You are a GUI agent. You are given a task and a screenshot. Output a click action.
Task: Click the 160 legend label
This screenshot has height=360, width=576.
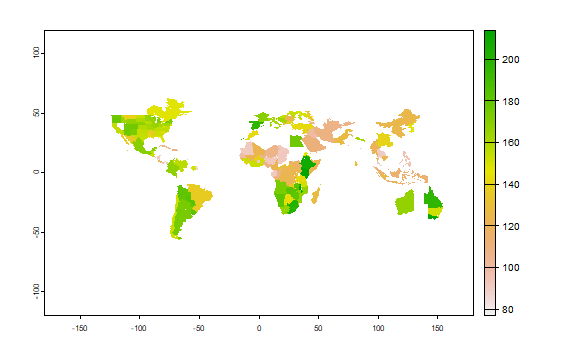pos(510,143)
